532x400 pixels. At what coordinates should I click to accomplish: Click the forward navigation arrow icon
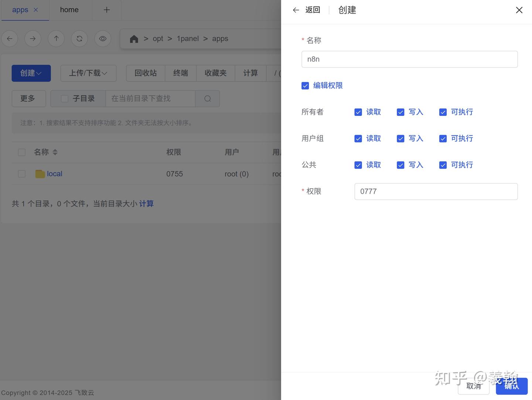[x=33, y=38]
